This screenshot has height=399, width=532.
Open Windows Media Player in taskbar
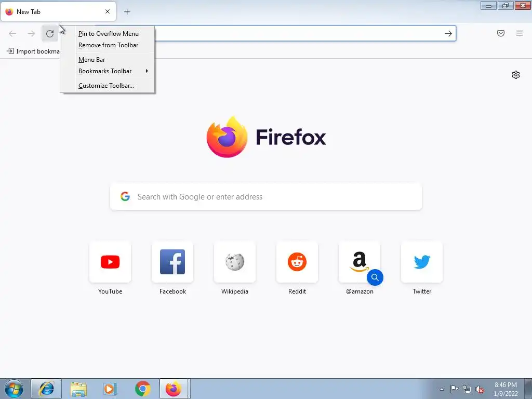point(110,389)
